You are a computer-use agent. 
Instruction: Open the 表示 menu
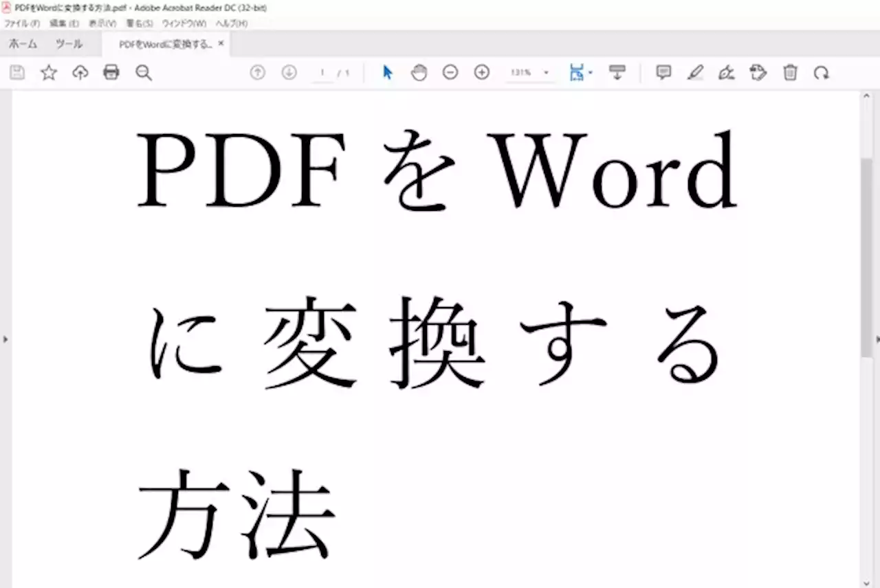pos(102,23)
